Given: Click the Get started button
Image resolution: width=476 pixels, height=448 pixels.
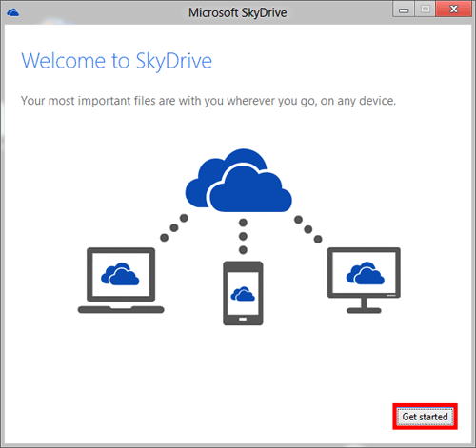Looking at the screenshot, I should (425, 417).
